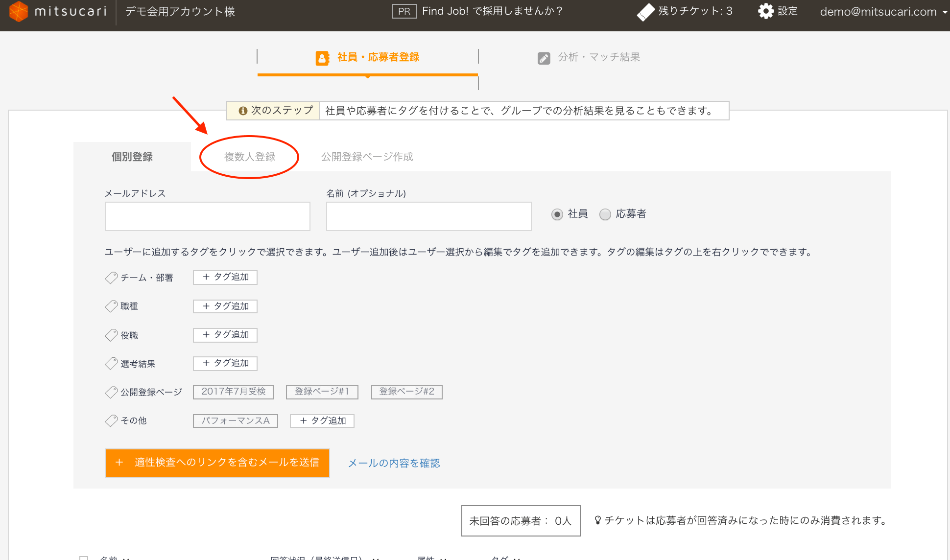Open the demo@mitsucari.com account dropdown
Image resolution: width=950 pixels, height=560 pixels.
point(882,11)
